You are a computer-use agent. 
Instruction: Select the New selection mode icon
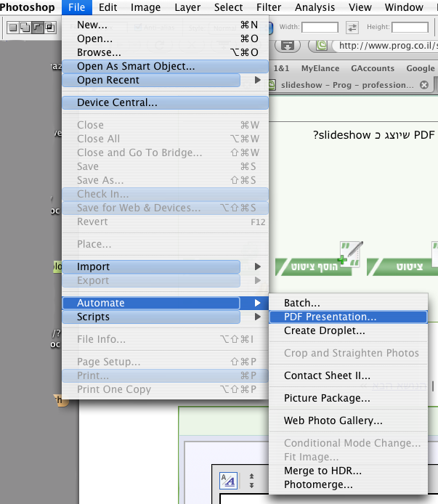tap(13, 28)
